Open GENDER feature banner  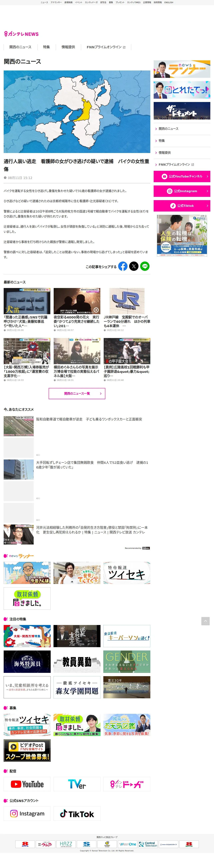point(127,662)
